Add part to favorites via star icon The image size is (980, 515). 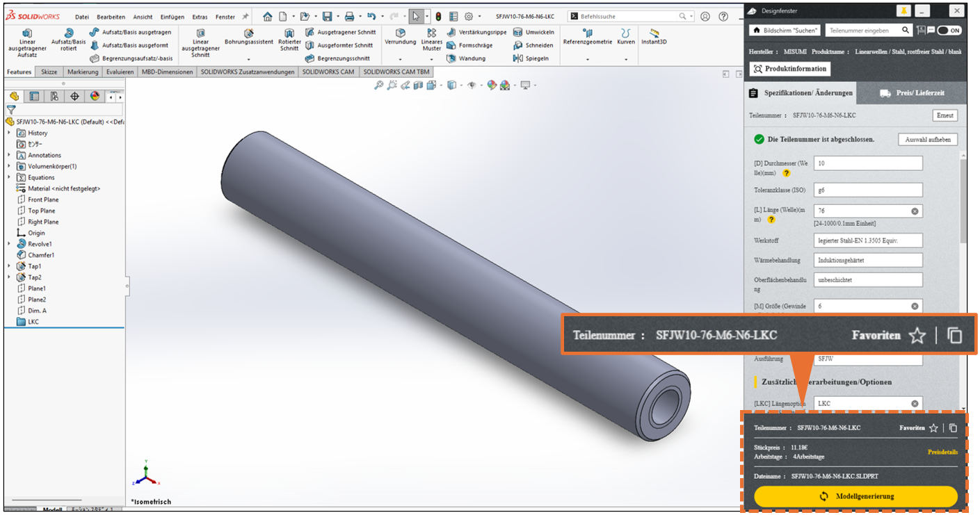click(933, 428)
